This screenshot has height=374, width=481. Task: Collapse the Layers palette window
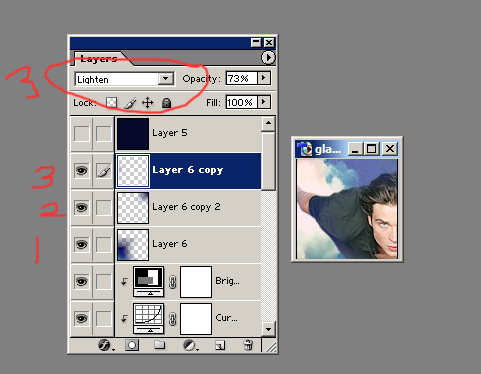coord(256,43)
